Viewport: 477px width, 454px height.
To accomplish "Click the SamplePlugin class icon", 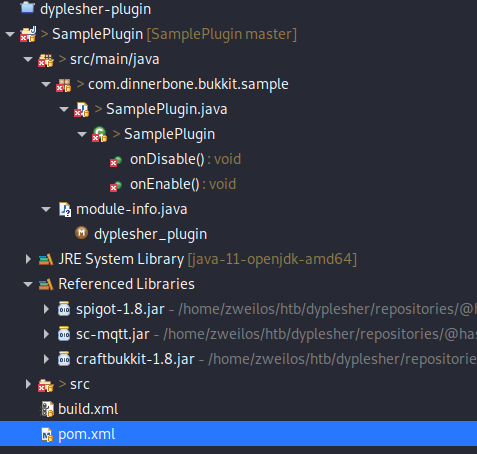I will pos(100,135).
